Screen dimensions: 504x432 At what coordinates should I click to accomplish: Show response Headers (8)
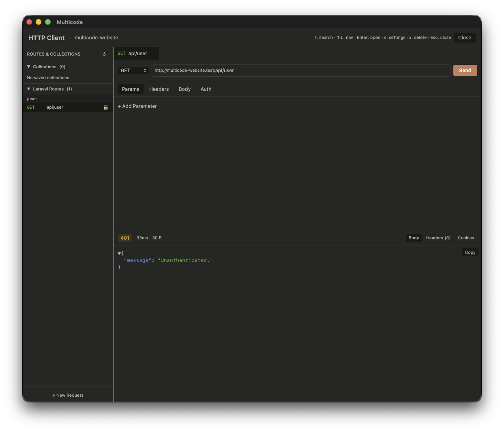(x=438, y=238)
